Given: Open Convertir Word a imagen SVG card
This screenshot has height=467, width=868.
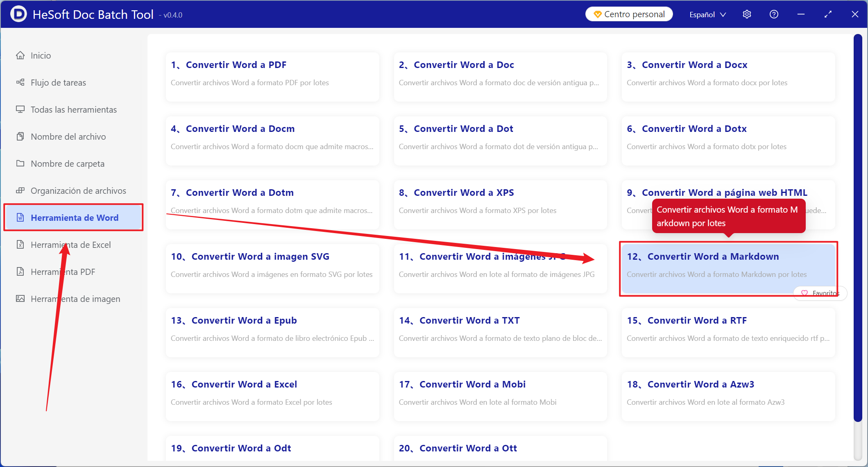Looking at the screenshot, I should click(272, 268).
